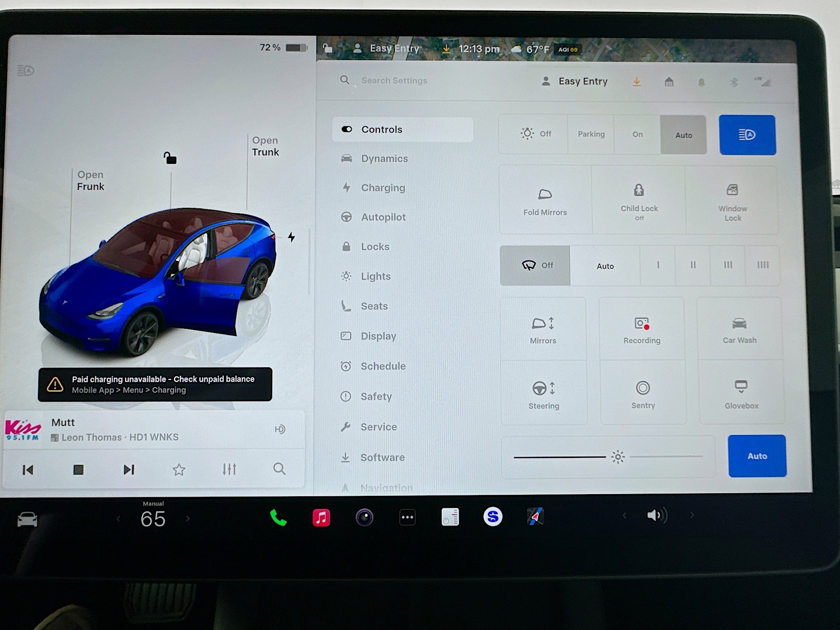The width and height of the screenshot is (840, 630).
Task: Open the Mirrors adjustment control
Action: [543, 329]
